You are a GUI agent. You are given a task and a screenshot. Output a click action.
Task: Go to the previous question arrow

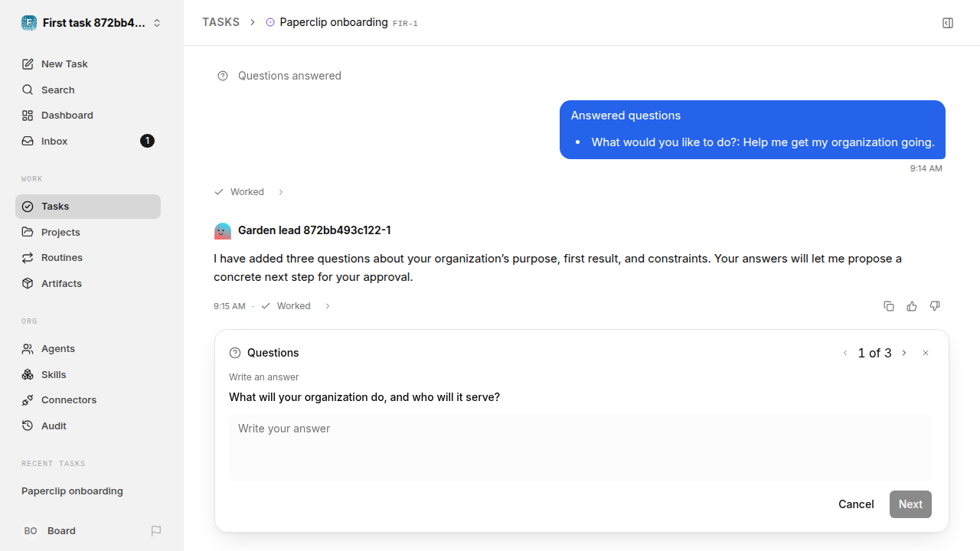pyautogui.click(x=845, y=354)
